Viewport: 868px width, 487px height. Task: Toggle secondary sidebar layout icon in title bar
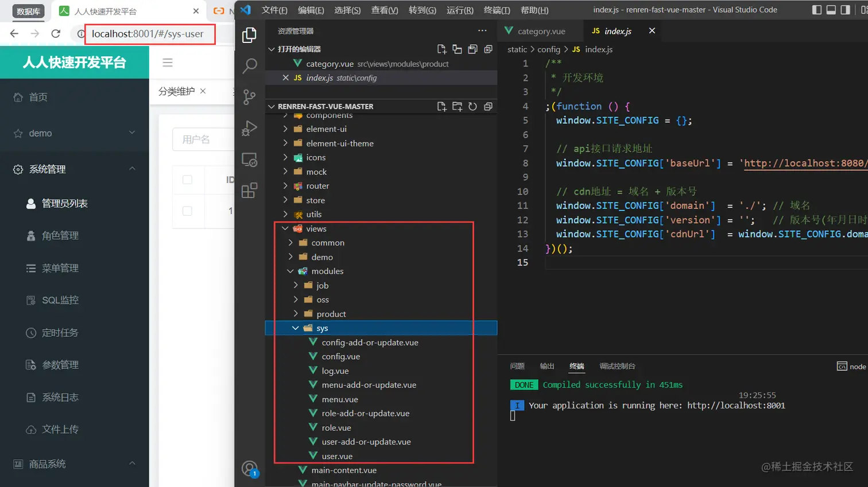[845, 10]
